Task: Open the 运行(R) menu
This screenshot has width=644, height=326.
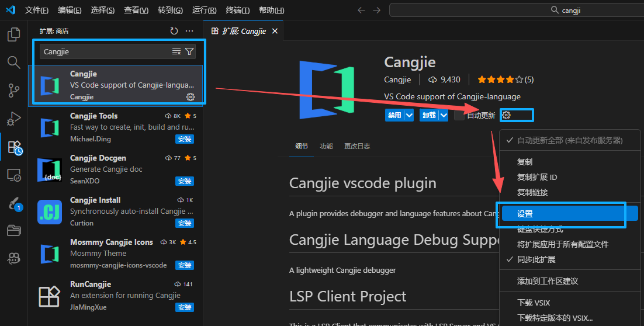Action: 204,11
